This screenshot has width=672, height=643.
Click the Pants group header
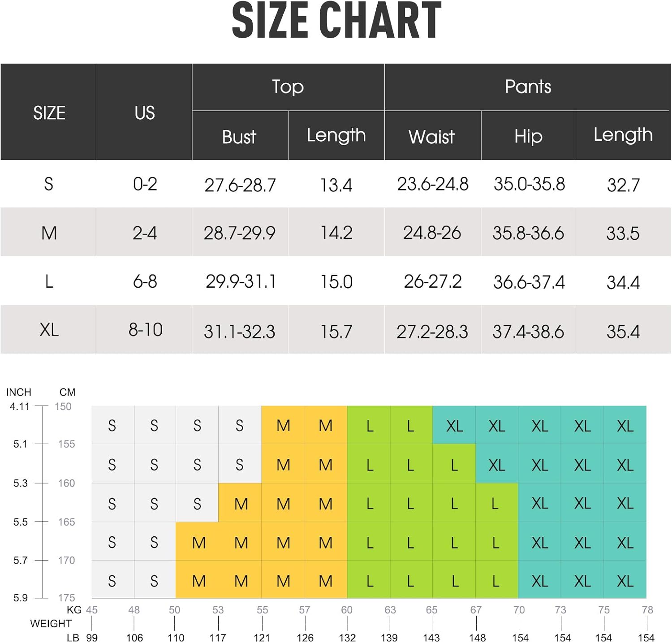click(527, 87)
